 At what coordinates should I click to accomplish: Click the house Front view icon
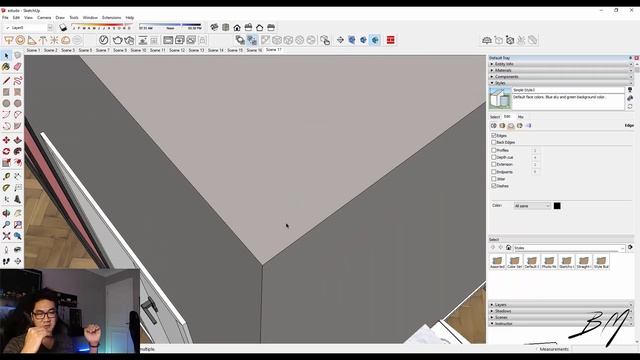[x=237, y=27]
